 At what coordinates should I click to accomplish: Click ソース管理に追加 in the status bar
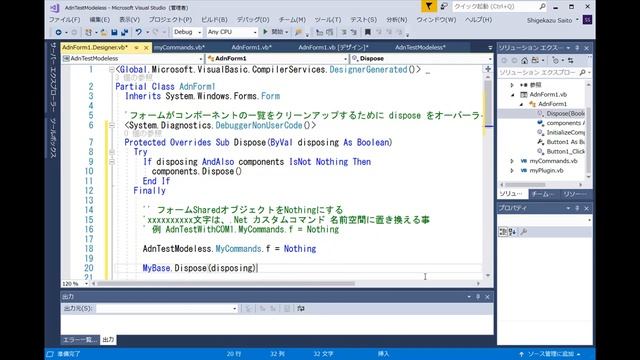(550, 354)
